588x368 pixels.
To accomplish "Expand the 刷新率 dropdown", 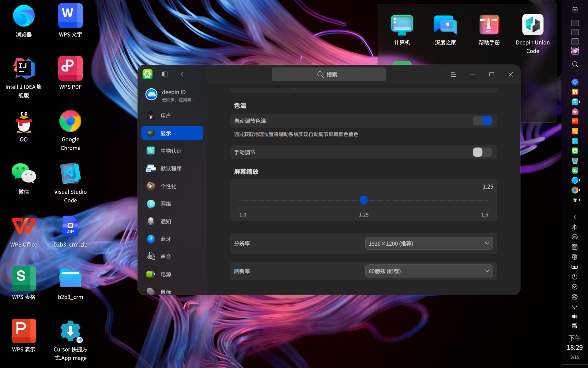I will pyautogui.click(x=429, y=271).
